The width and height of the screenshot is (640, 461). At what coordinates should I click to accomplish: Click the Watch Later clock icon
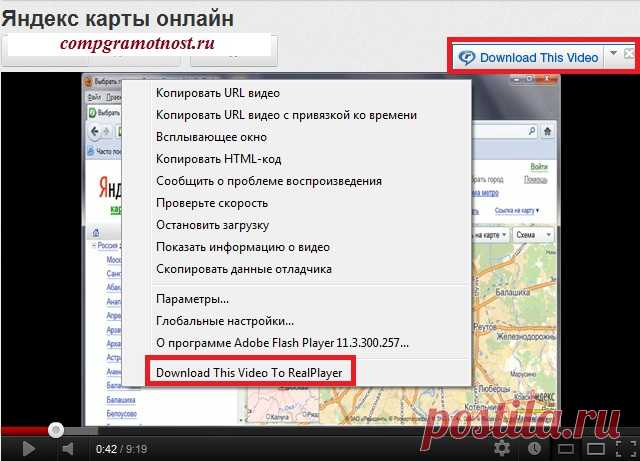tap(534, 449)
